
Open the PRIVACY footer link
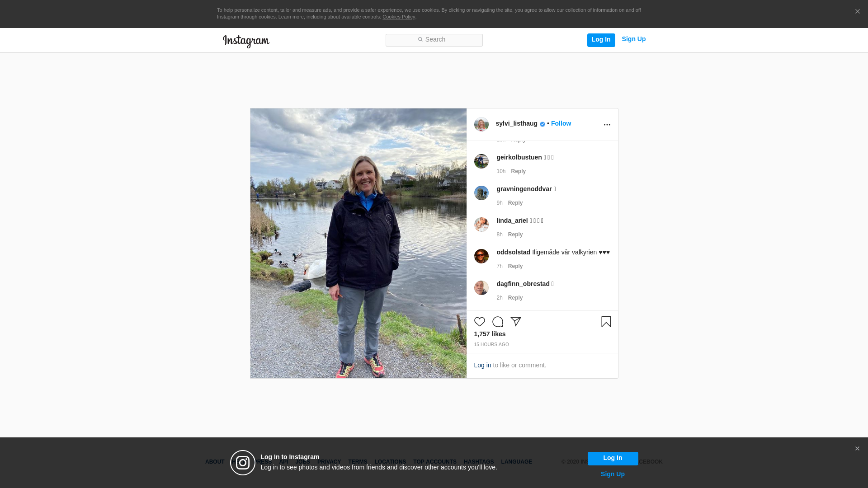329,462
